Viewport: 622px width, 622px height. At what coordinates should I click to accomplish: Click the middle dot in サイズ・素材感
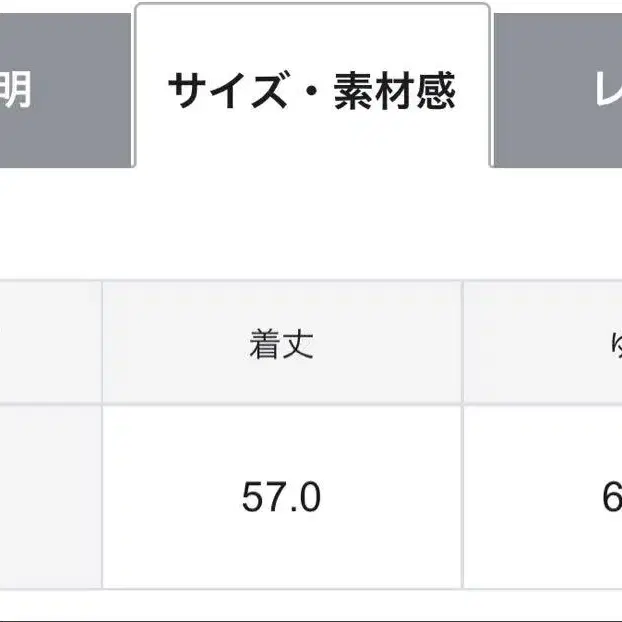tap(309, 91)
